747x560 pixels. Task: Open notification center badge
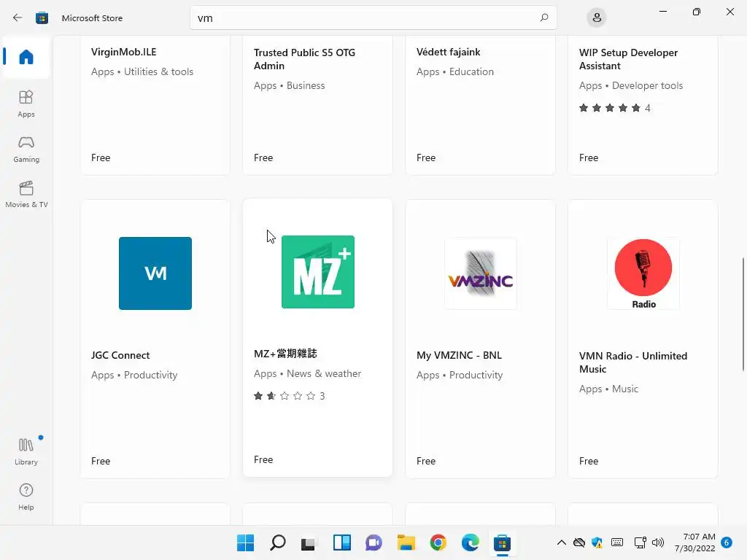[x=727, y=542]
